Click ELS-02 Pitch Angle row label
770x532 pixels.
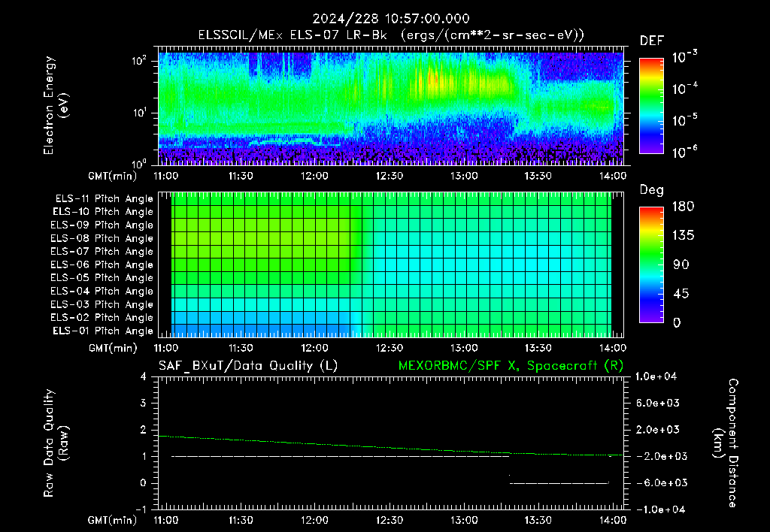click(102, 318)
